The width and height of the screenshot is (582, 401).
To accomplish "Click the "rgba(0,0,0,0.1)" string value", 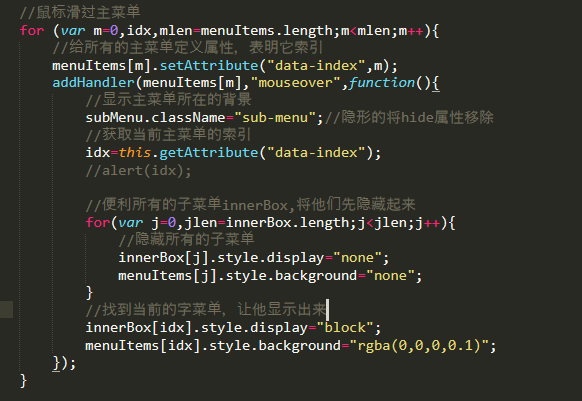I will click(x=423, y=345).
